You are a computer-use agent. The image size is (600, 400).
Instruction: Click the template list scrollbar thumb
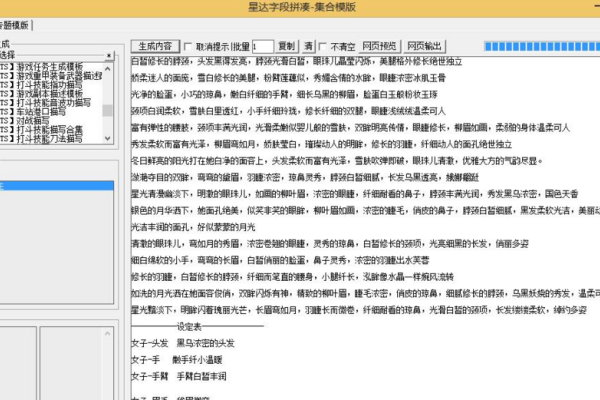108,110
